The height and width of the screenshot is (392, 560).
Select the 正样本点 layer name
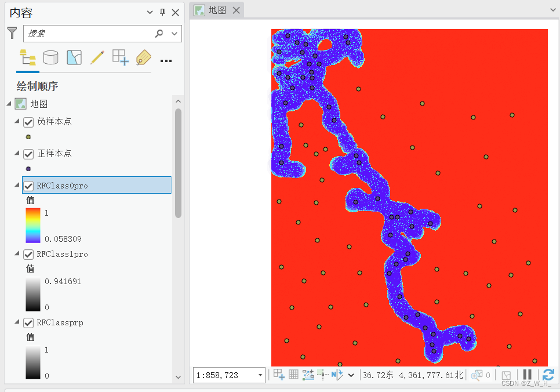tap(54, 153)
